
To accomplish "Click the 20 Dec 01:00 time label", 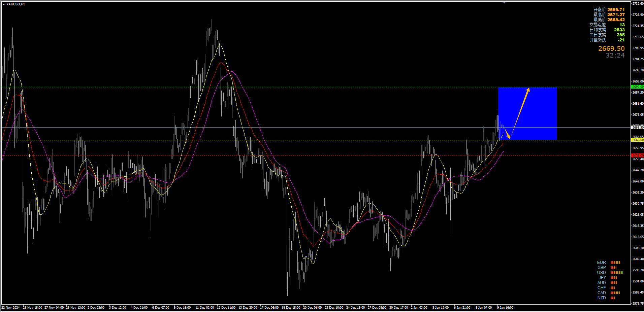I will (x=312, y=308).
